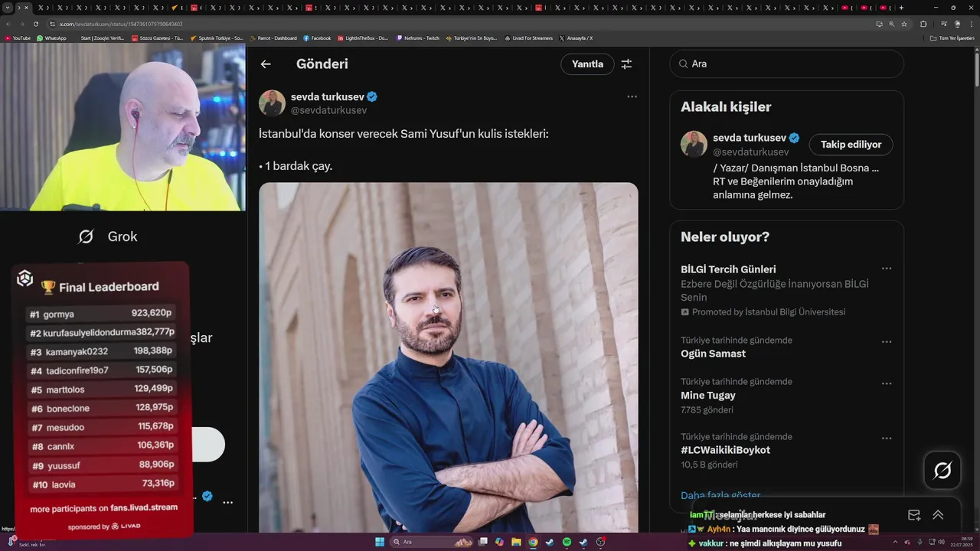Click the browser address bar URL
This screenshot has width=980, height=551.
[120, 24]
